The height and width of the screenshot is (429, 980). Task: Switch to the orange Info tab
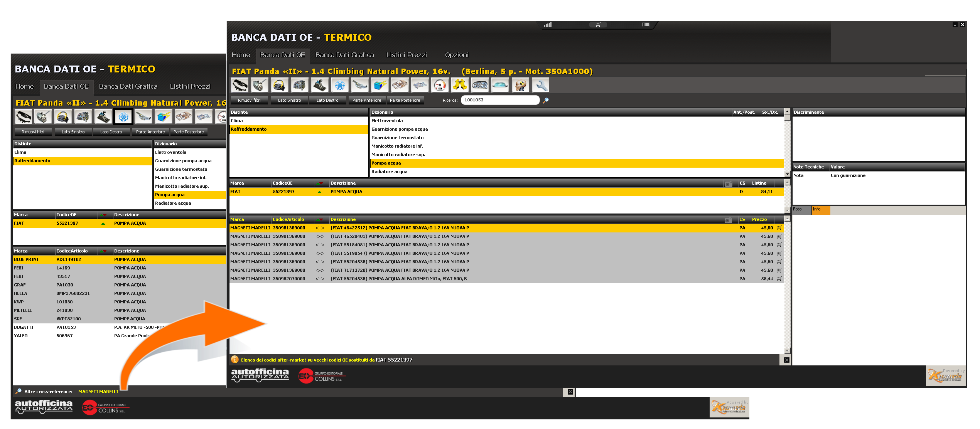(x=820, y=210)
